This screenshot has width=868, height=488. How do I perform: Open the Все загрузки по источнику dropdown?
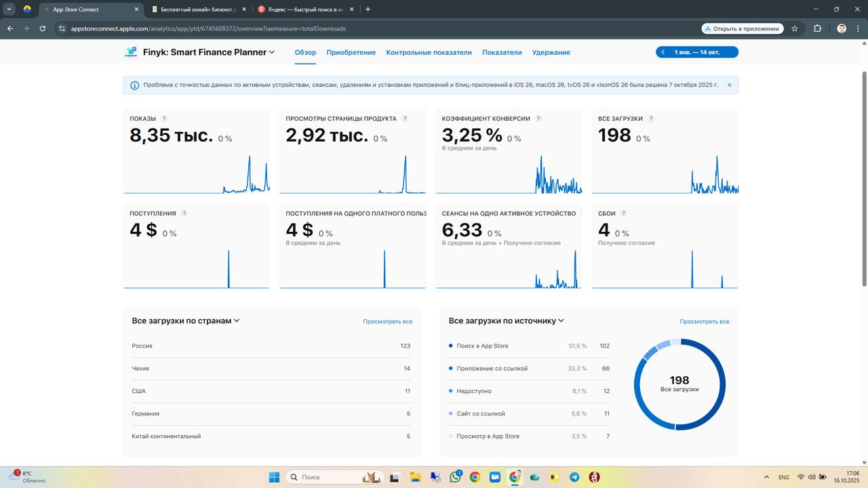click(560, 321)
